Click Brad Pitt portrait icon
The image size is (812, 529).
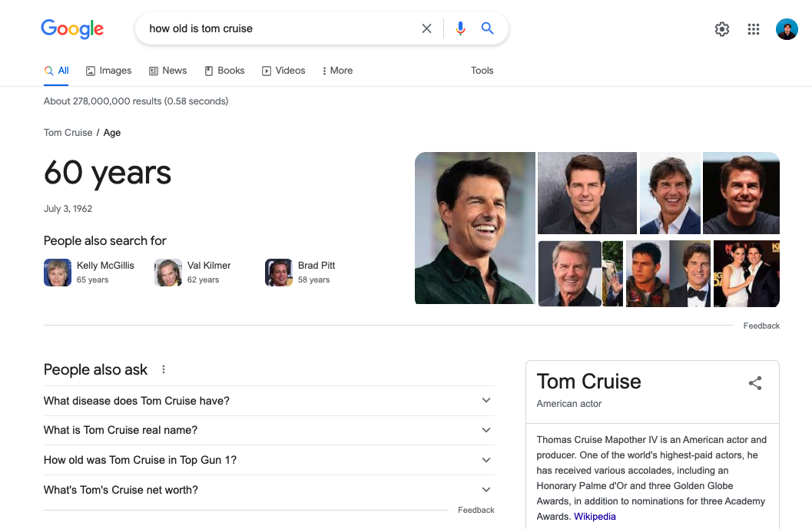pyautogui.click(x=279, y=273)
